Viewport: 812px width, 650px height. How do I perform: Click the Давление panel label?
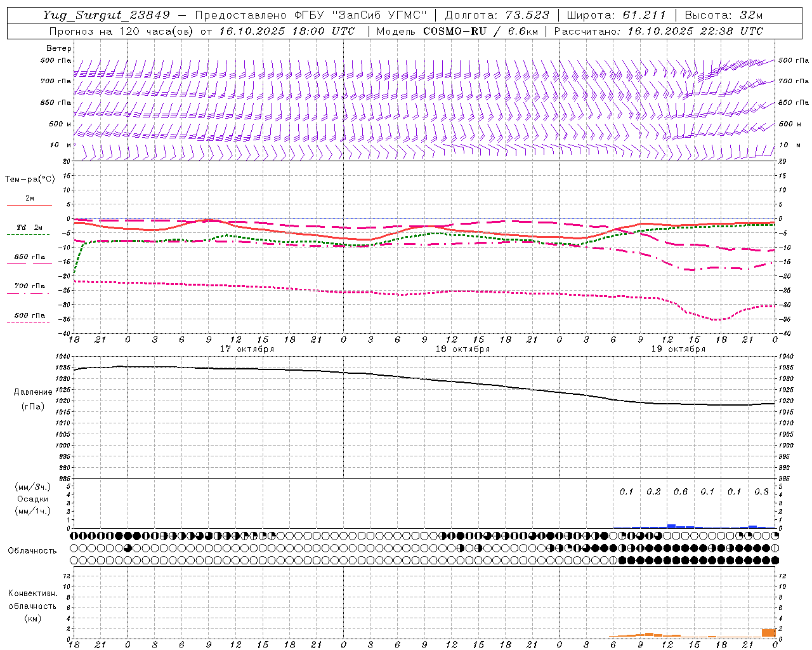[33, 392]
